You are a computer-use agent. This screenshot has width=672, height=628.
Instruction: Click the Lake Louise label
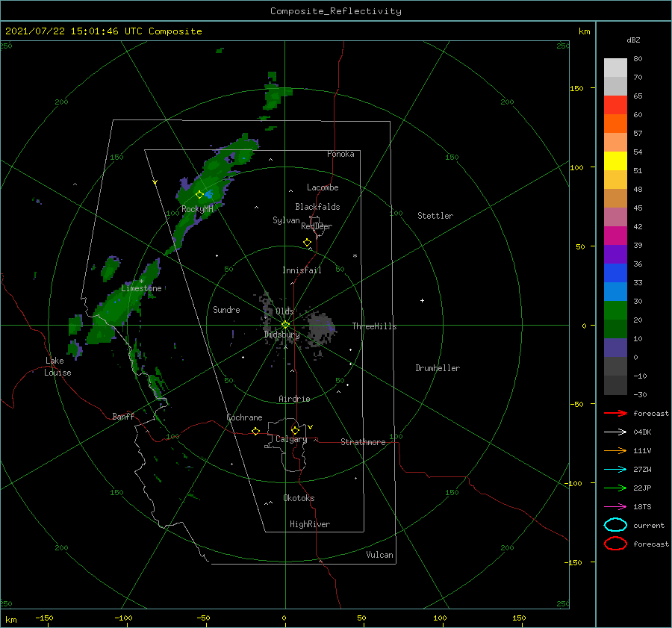57,367
